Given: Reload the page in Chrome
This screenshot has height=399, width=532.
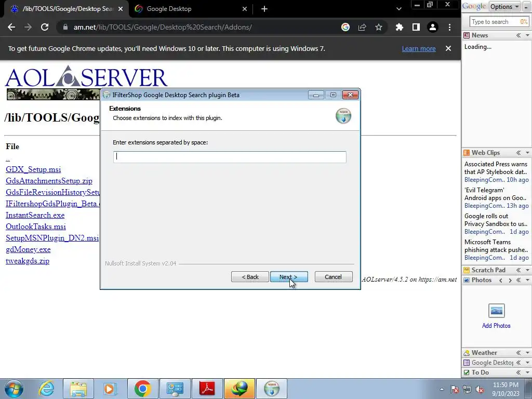Looking at the screenshot, I should pyautogui.click(x=45, y=27).
